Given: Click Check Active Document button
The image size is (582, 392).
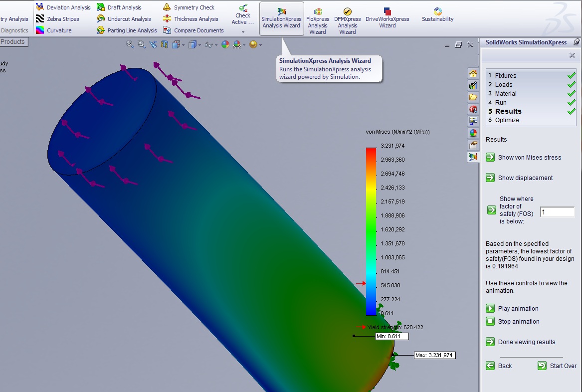Looking at the screenshot, I should coord(243,14).
